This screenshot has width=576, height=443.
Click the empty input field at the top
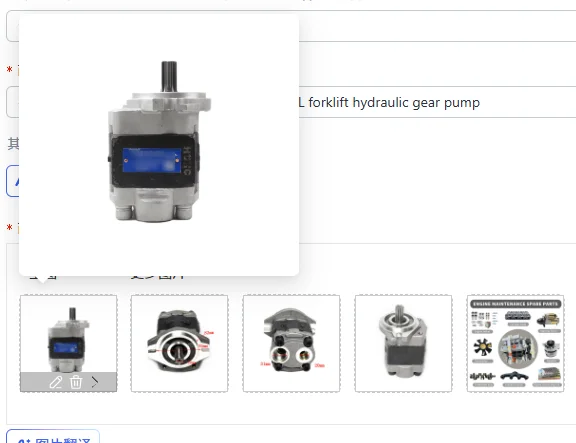291,26
